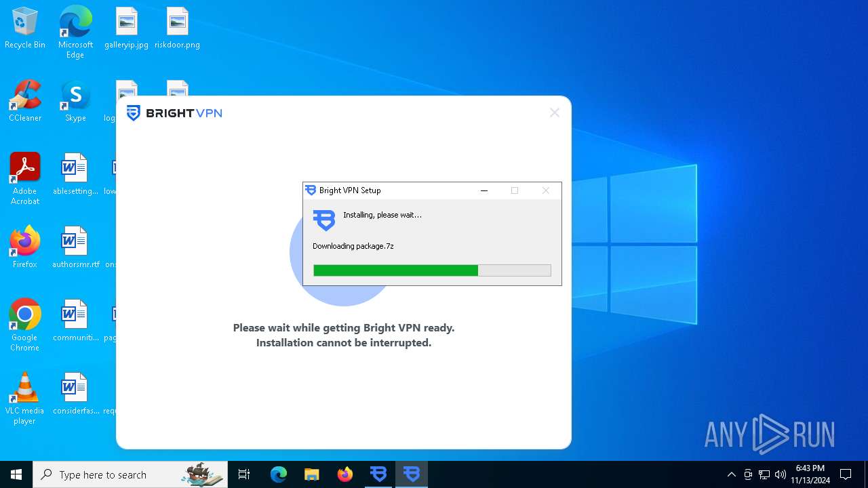Screen dimensions: 868x488
Task: Open Task View on the taskbar
Action: click(x=244, y=474)
